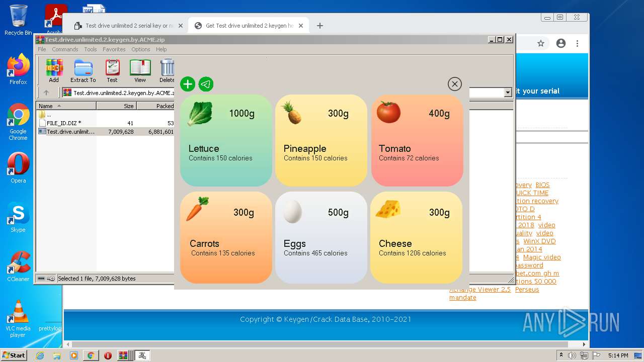Click the green plus add button
This screenshot has width=644, height=362.
188,84
